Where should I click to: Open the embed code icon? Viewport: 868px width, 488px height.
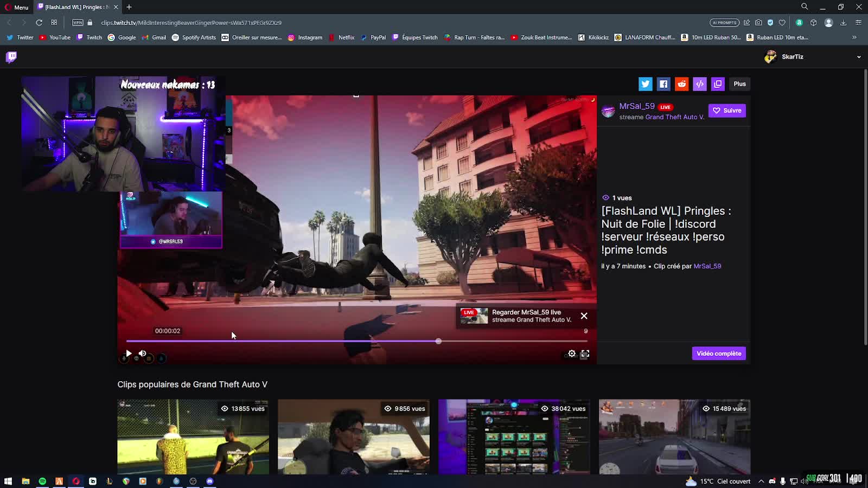point(700,84)
